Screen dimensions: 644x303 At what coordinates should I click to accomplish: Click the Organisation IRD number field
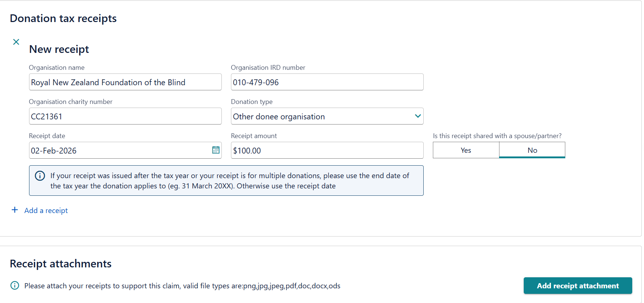coord(327,82)
